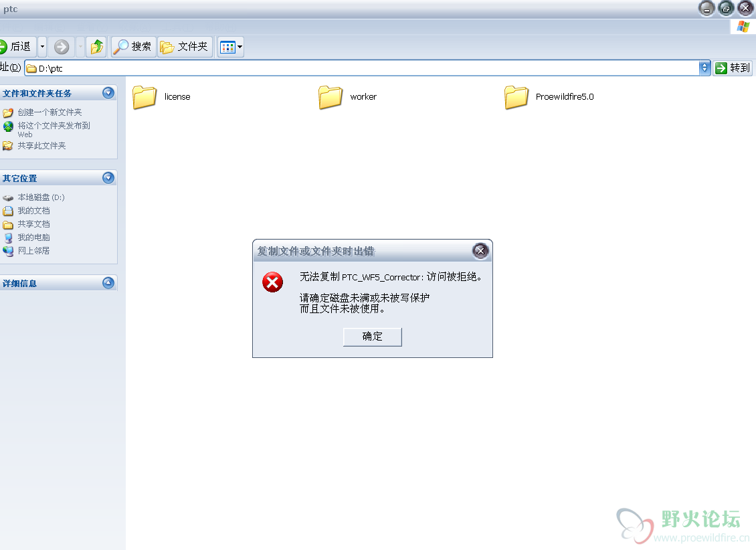This screenshot has width=756, height=550.
Task: Click the magnifier icon on 搜索
Action: 120,47
